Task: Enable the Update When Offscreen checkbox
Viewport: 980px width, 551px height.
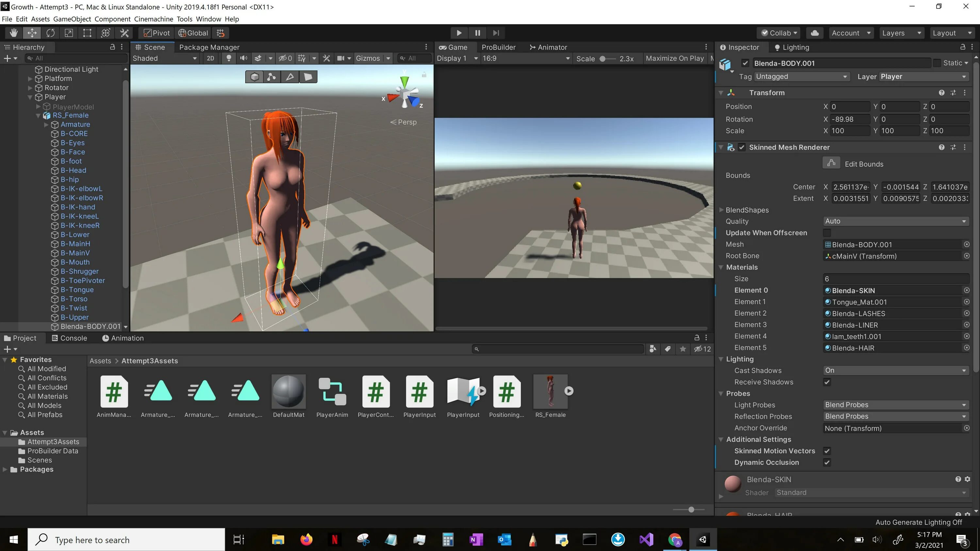Action: click(x=827, y=233)
